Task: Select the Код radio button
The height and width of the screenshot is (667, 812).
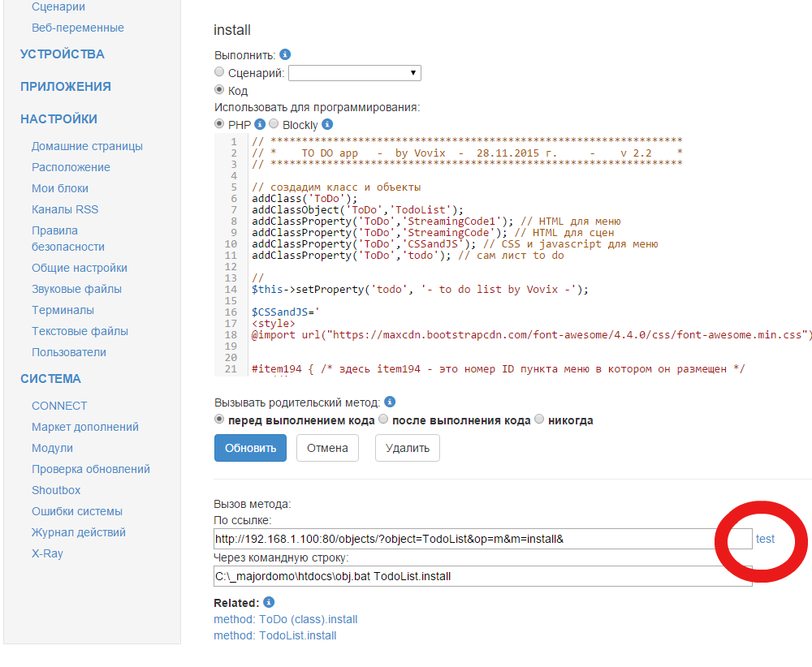Action: point(219,90)
